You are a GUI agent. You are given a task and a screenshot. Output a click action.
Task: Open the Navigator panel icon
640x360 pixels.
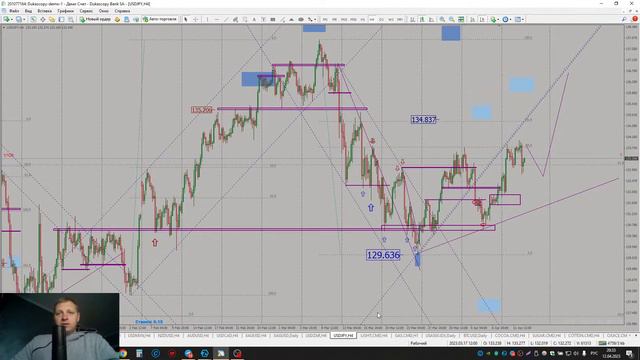[52, 19]
